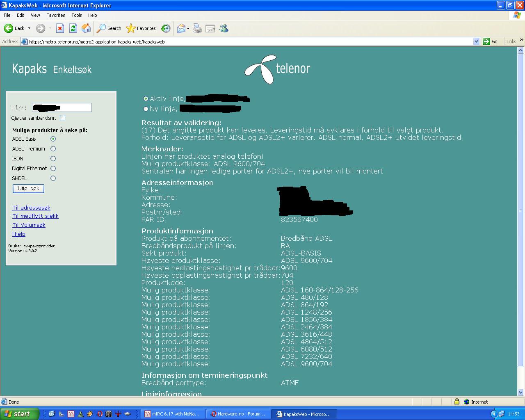The width and height of the screenshot is (525, 420).
Task: Click the KapaksWeb taskbar button
Action: 304,414
